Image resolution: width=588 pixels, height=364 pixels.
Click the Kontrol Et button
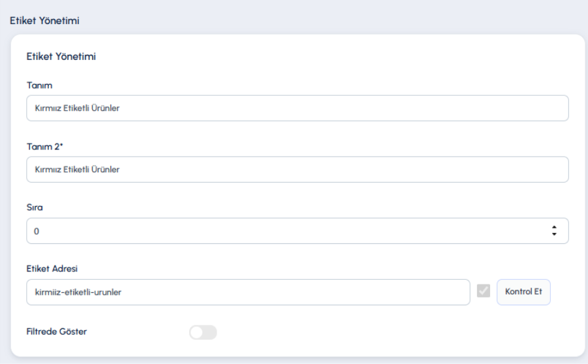click(x=523, y=292)
